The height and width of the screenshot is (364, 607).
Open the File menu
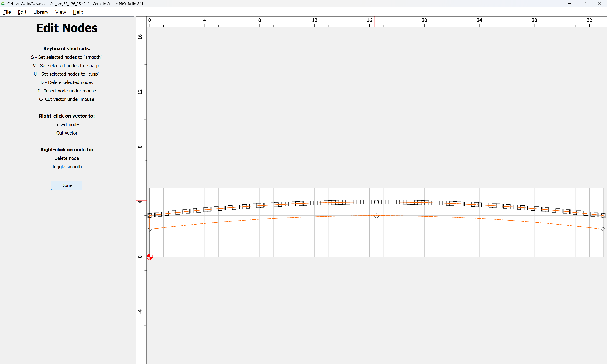tap(7, 12)
